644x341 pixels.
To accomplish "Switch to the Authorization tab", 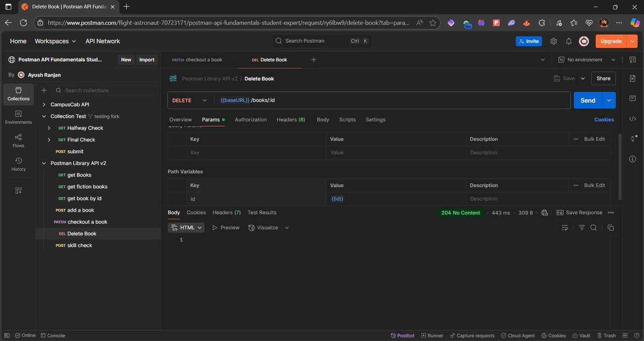I will point(251,120).
